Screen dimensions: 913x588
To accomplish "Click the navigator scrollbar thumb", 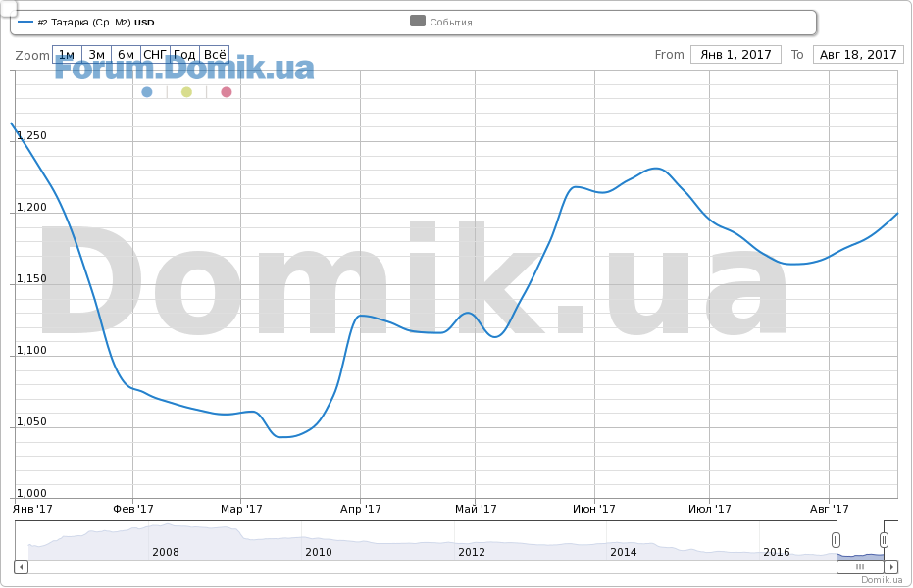I will (860, 566).
